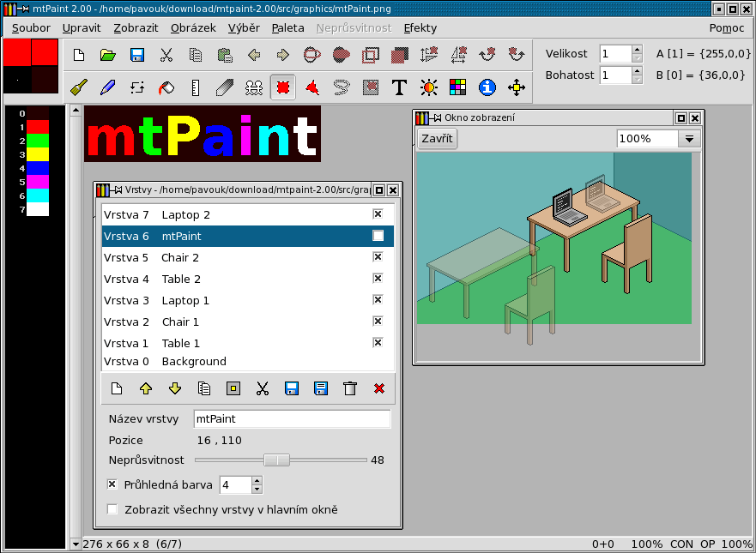
Task: Select the flood fill bucket tool
Action: (166, 87)
